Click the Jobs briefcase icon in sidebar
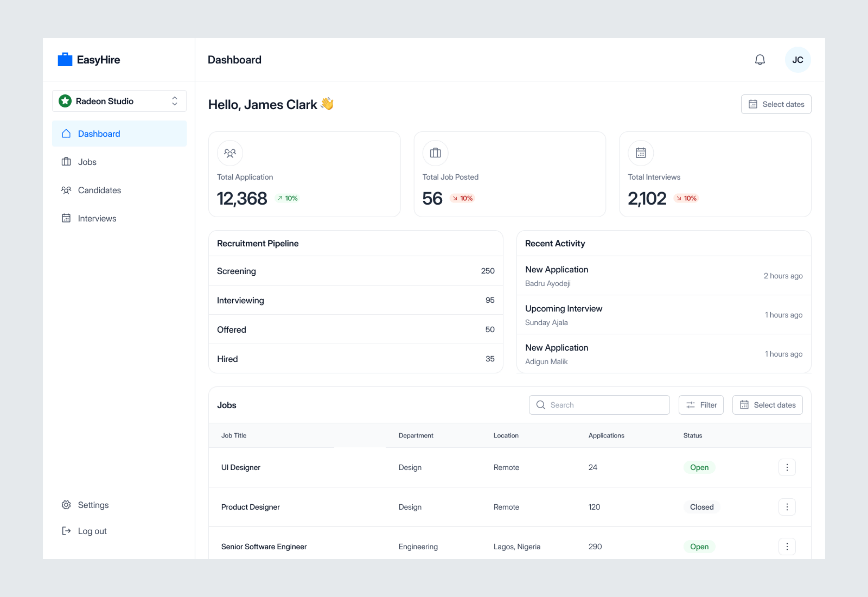The height and width of the screenshot is (597, 868). tap(66, 162)
